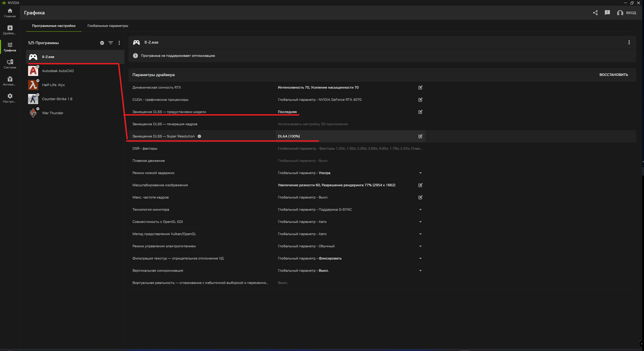Viewport: 644px width, 351px height.
Task: Click the Увеличение резкости 60 scaling value
Action: 336,185
